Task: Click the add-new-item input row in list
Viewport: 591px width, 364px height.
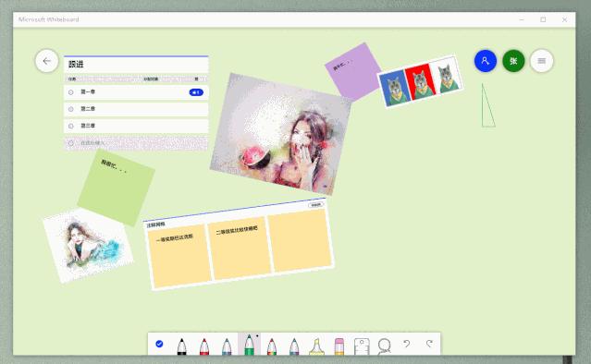Action: pos(136,143)
